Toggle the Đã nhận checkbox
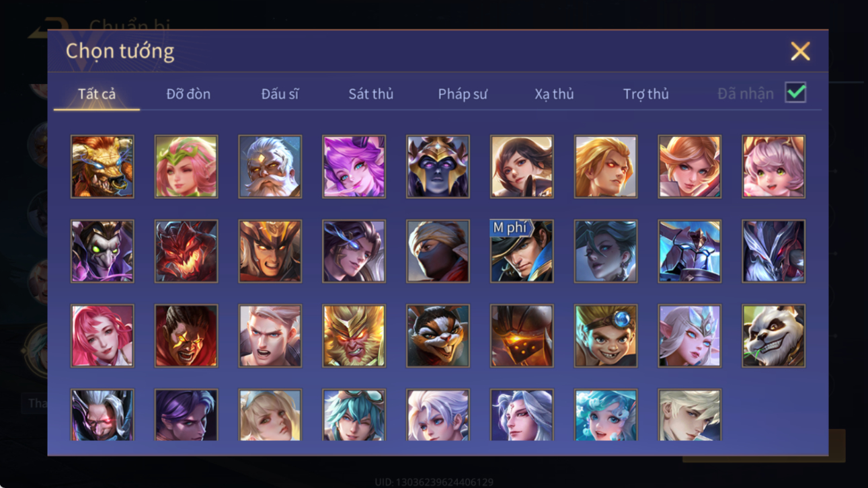This screenshot has height=488, width=868. (x=795, y=93)
